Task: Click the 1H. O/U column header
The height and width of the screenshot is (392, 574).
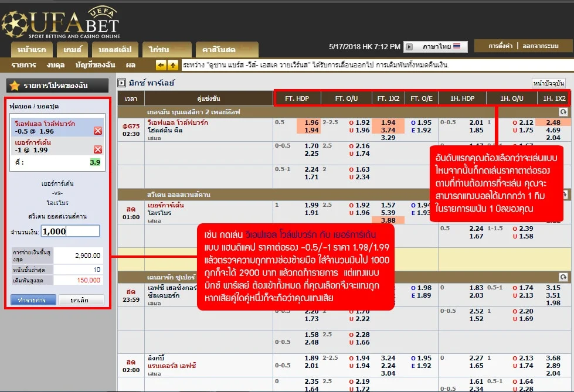Action: (x=511, y=98)
